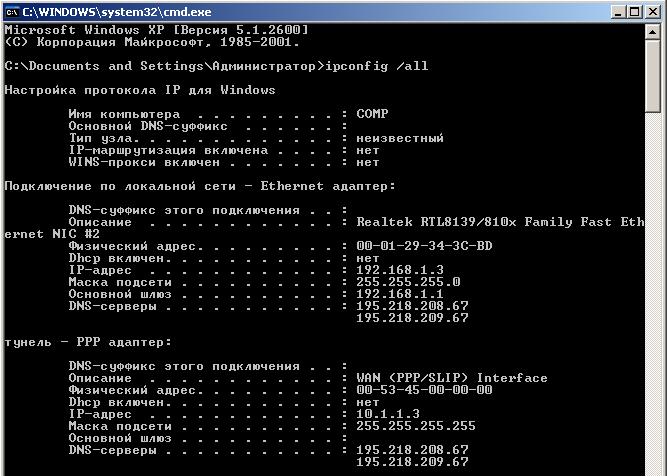Click the MAC address "00-01-29-34-3C-BD"

[x=424, y=246]
